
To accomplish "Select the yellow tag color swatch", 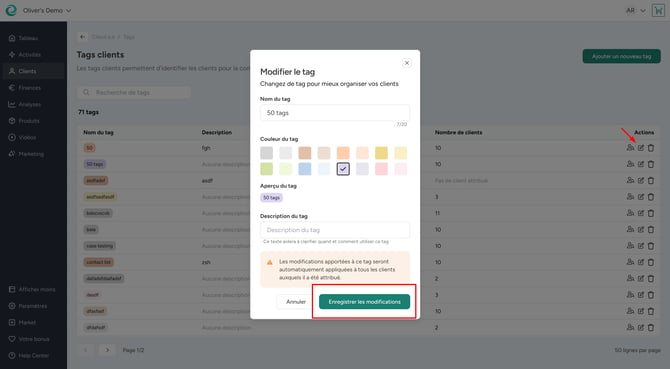I will click(x=381, y=153).
